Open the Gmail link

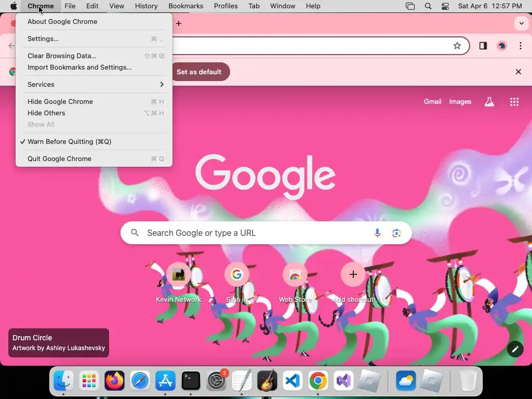point(432,101)
